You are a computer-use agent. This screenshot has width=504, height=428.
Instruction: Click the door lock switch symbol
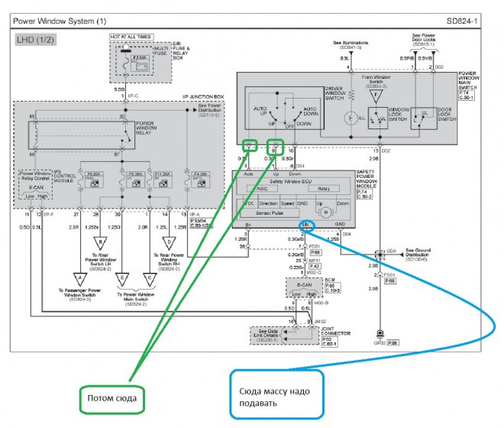pos(424,118)
